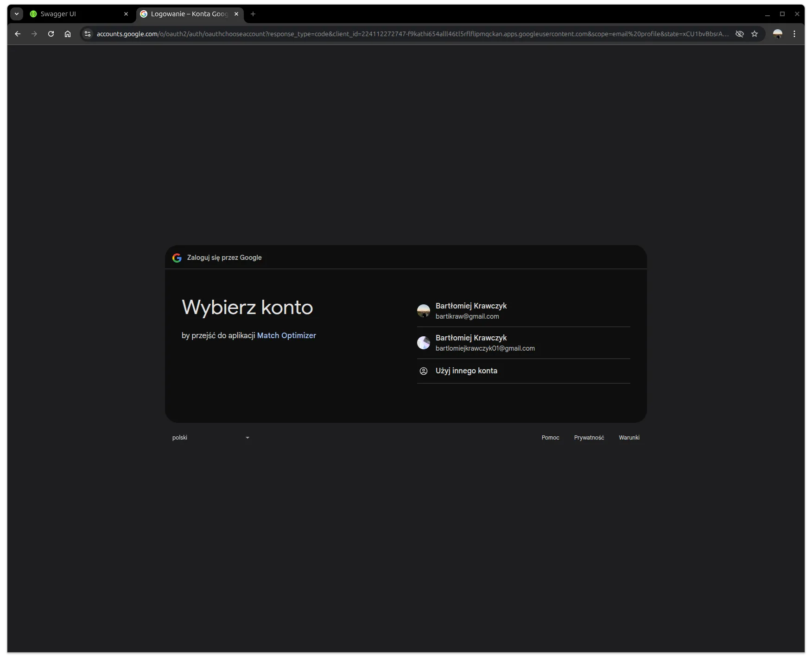Open Chrome's three-dot menu
Screen dimensions: 812x667
[x=795, y=33]
